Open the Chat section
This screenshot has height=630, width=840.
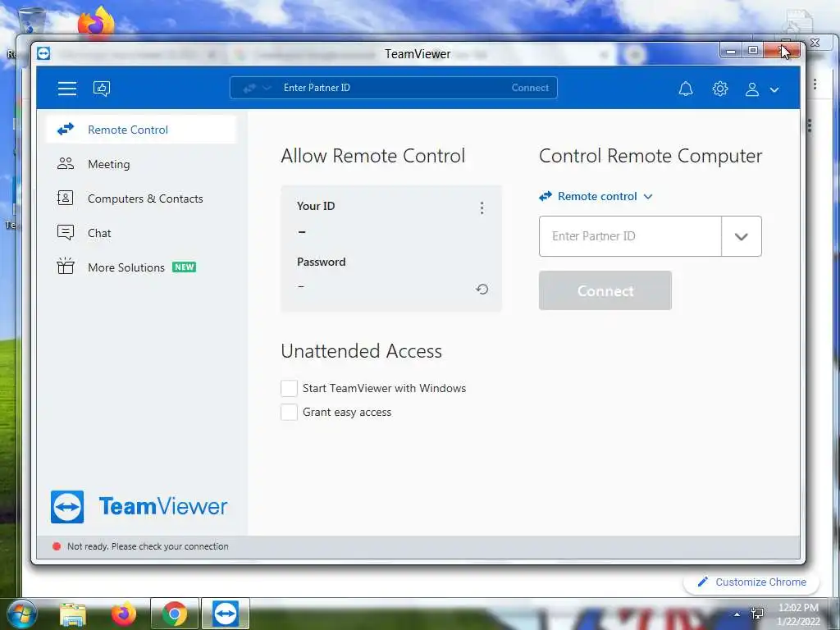click(x=99, y=233)
